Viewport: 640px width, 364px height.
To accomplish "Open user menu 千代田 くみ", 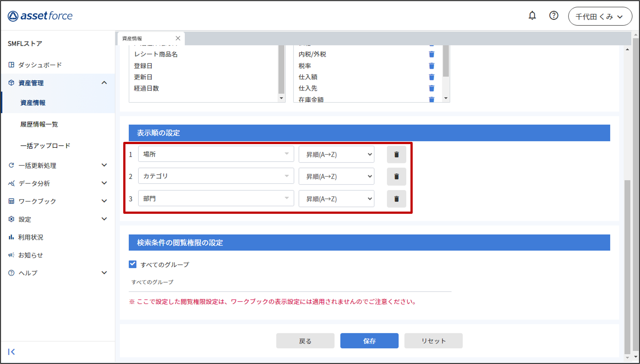I will coord(600,16).
